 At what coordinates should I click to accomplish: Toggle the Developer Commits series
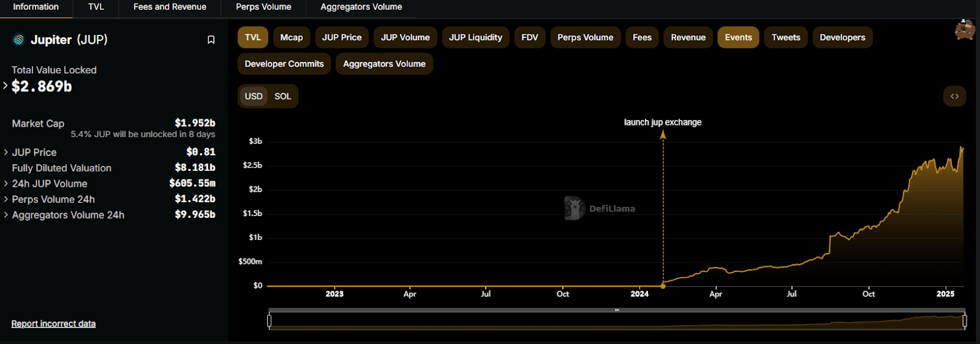point(284,64)
